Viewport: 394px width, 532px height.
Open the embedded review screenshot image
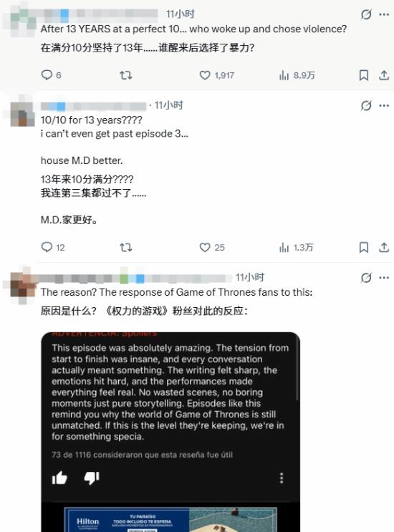click(x=170, y=432)
